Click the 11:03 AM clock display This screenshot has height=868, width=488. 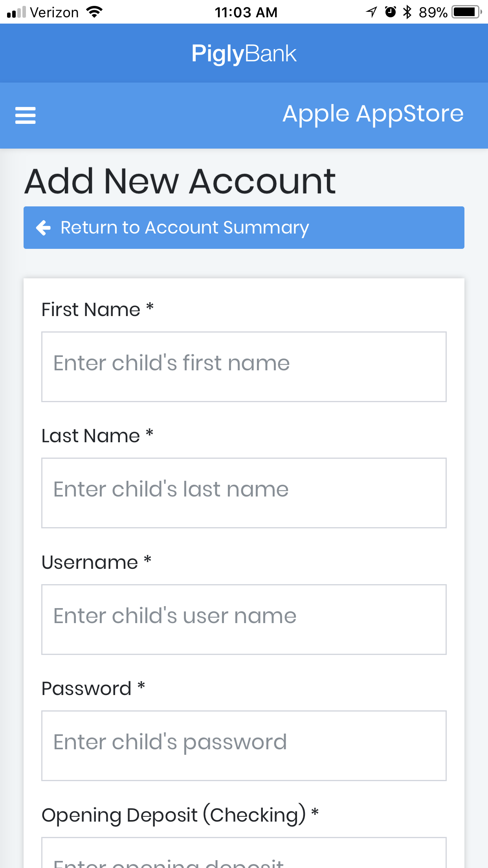[x=246, y=12]
